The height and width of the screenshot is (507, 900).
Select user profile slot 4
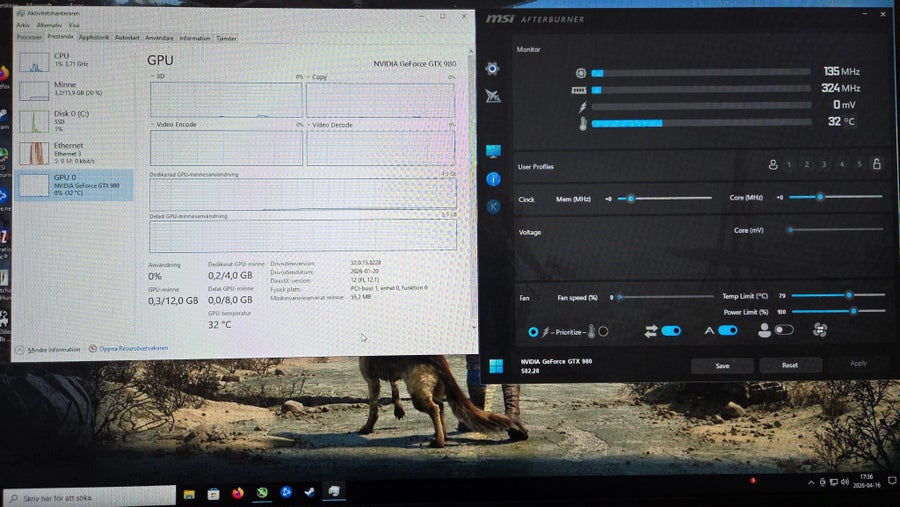841,164
